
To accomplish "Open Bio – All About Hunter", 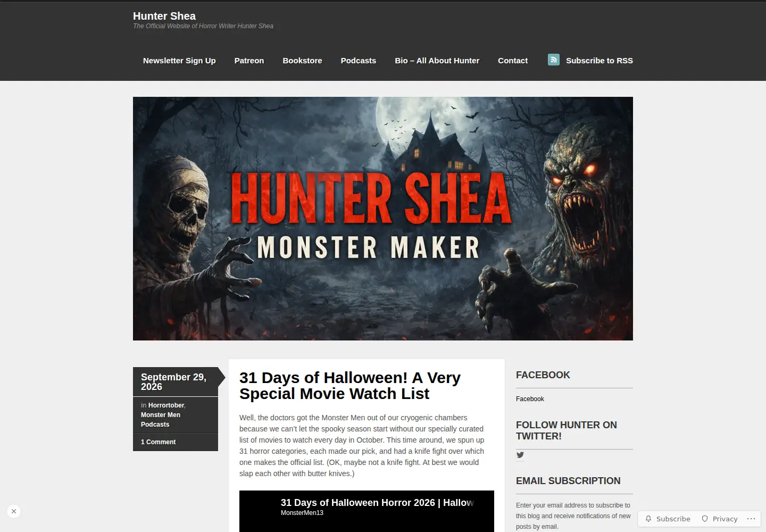I will 437,61.
